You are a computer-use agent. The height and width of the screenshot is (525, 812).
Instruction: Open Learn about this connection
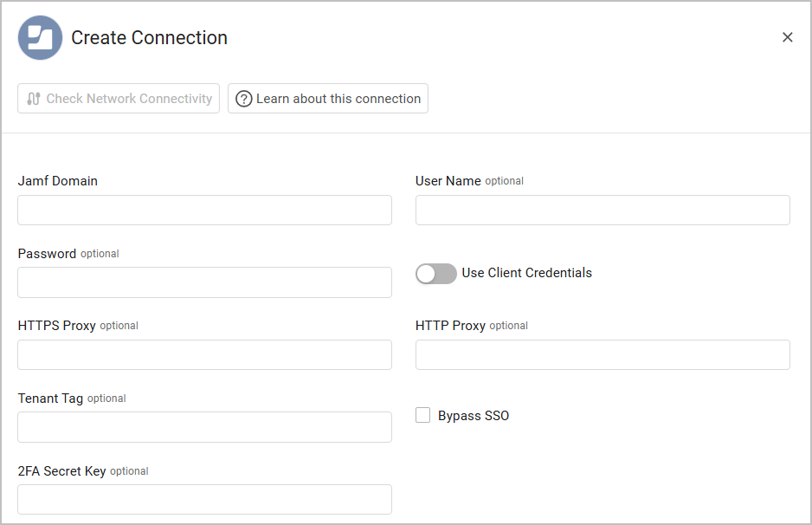(x=328, y=99)
